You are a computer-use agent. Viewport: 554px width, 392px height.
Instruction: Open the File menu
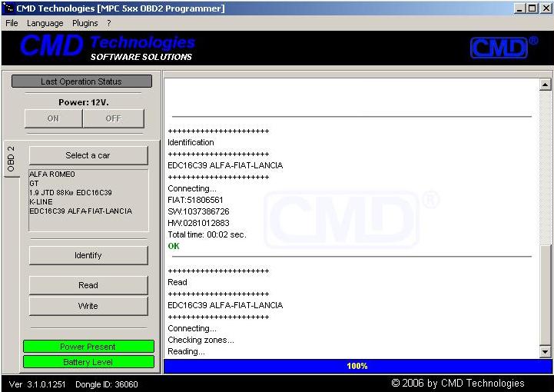(12, 23)
